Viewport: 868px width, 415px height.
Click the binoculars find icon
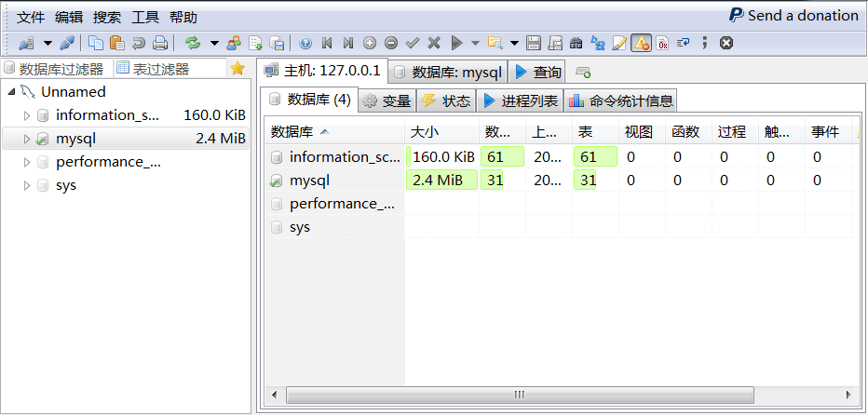(x=576, y=43)
